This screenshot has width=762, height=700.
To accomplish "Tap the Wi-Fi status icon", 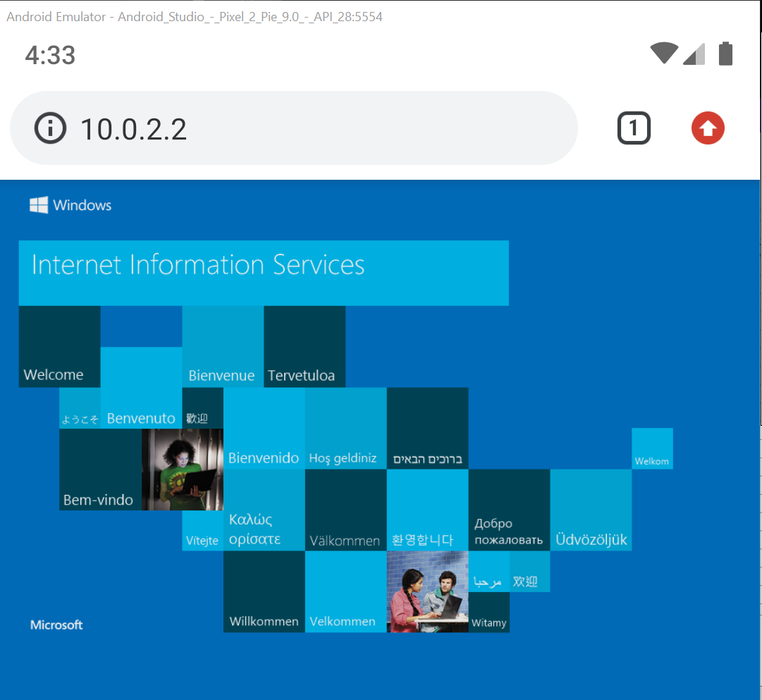I will tap(664, 53).
